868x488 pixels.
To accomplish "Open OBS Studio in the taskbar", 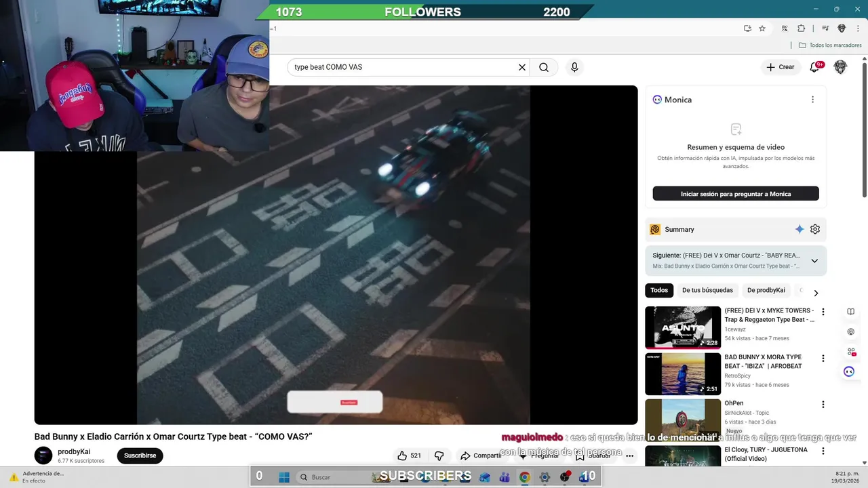I will tap(564, 476).
